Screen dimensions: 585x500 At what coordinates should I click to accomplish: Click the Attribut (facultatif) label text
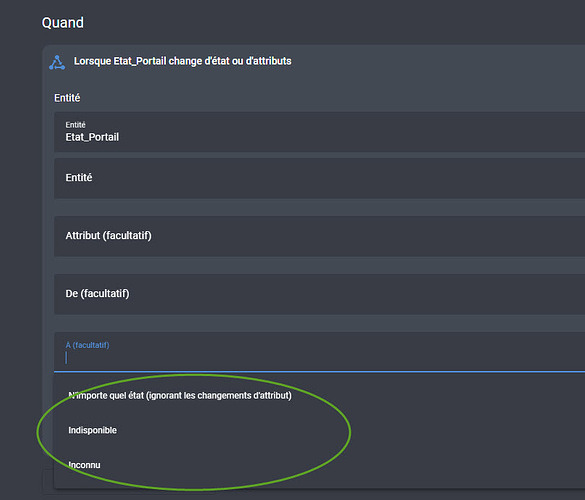109,236
